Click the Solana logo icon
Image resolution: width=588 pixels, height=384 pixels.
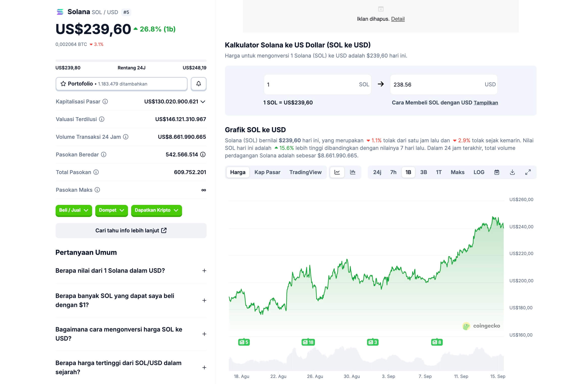pos(60,12)
